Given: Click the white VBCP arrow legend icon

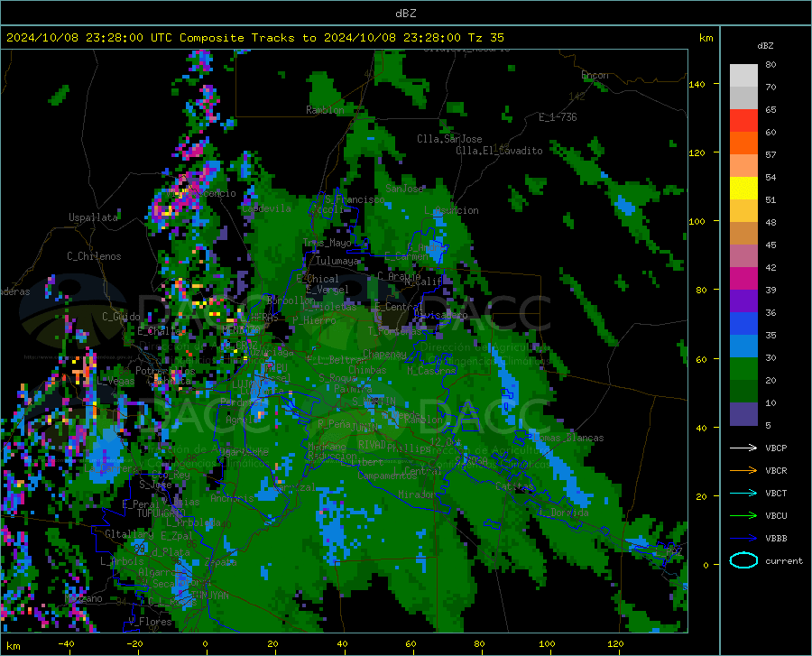Looking at the screenshot, I should tap(743, 448).
